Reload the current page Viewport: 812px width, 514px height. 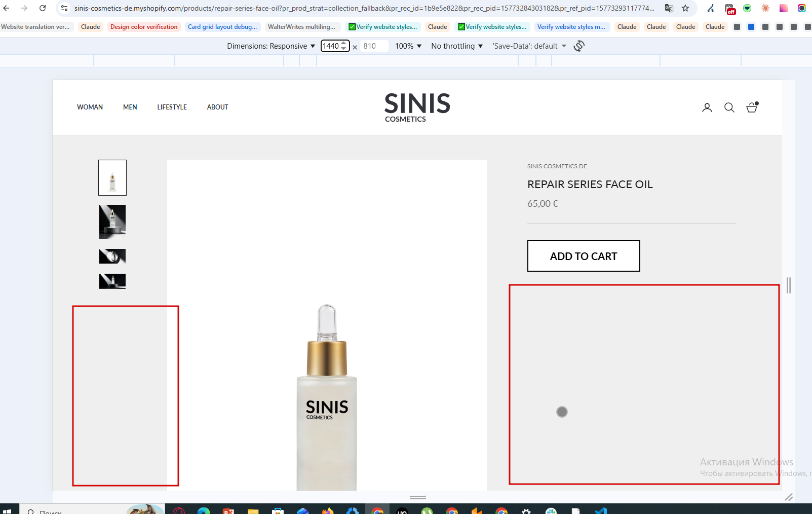[43, 8]
